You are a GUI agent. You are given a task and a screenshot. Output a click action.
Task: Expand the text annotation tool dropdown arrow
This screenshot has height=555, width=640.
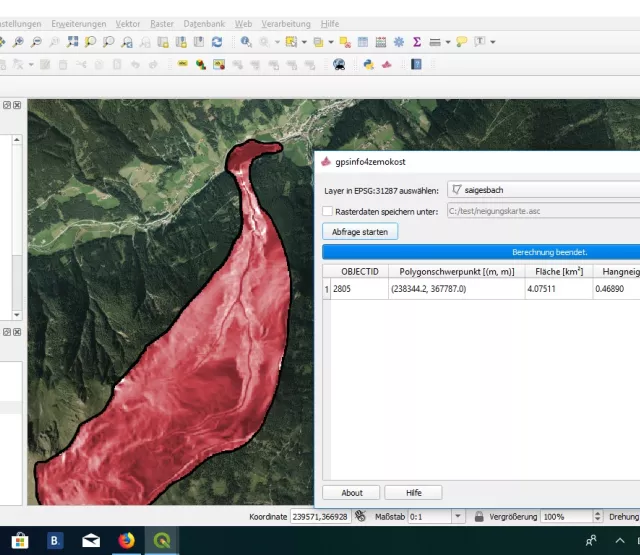493,42
